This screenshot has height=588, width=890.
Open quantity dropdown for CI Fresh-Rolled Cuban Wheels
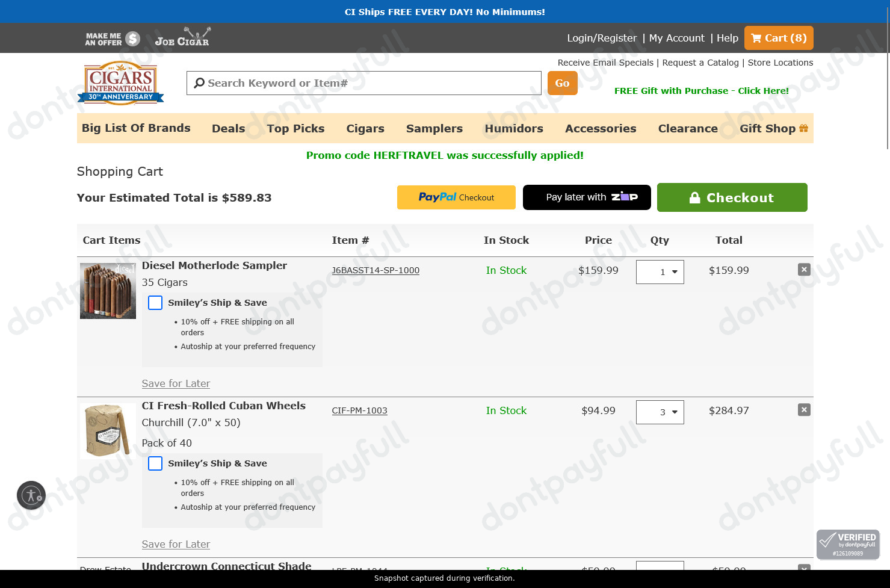click(x=660, y=412)
